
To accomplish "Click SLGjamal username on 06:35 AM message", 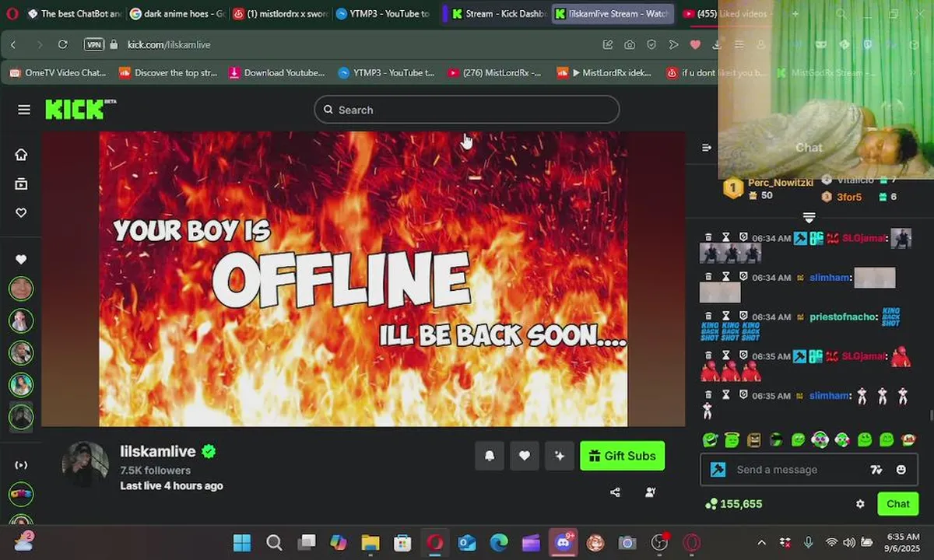I will 864,356.
